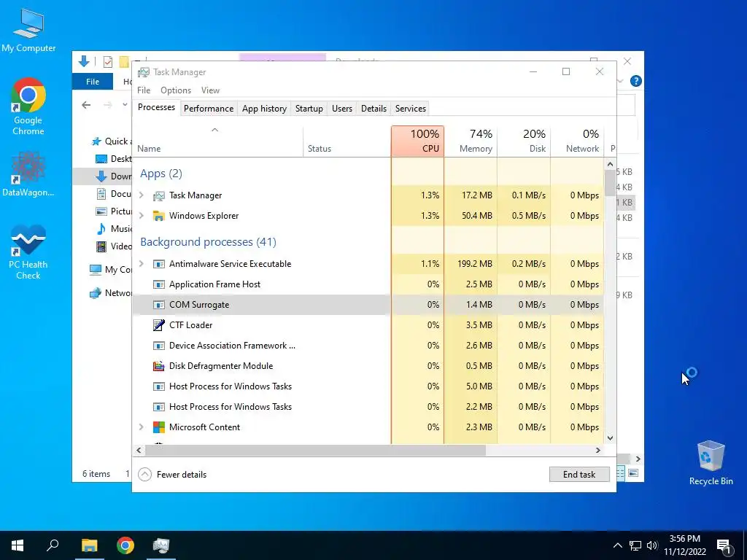Select Windows Explorer process icon

[158, 216]
